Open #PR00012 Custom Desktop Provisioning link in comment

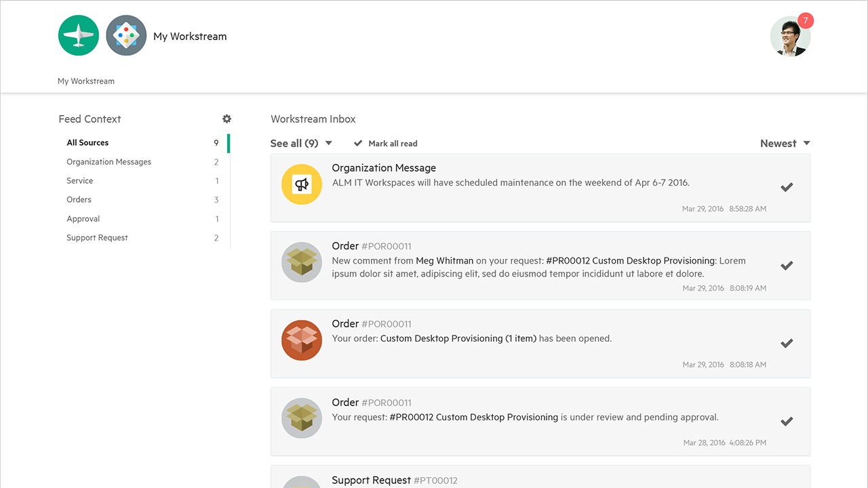631,260
